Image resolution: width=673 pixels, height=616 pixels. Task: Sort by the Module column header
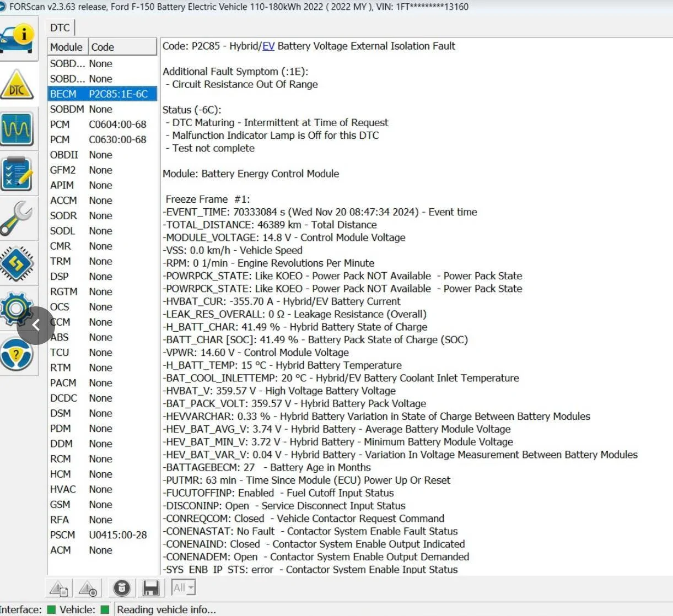(x=67, y=47)
